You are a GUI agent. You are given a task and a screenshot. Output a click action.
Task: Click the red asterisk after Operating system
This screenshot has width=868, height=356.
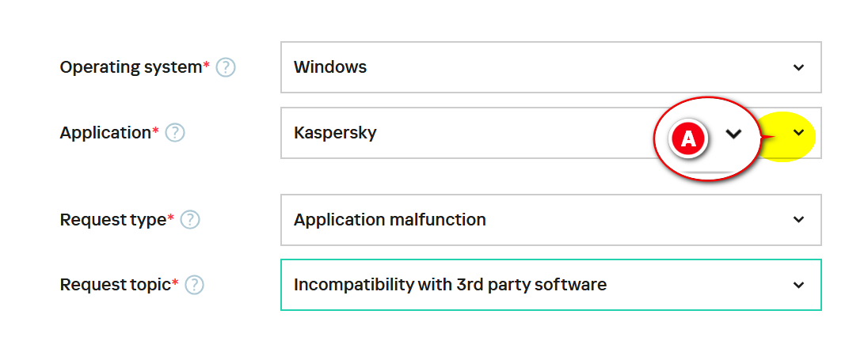207,65
